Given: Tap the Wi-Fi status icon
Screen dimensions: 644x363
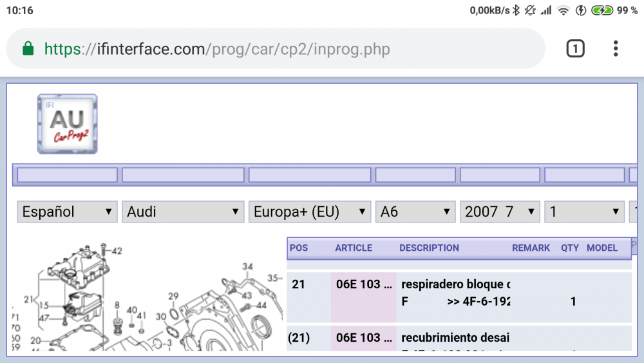Looking at the screenshot, I should pos(563,10).
